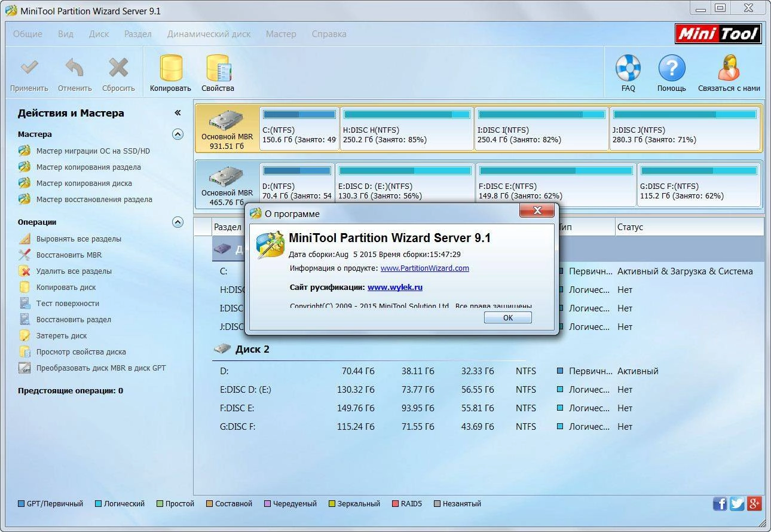
Task: Select the G:DISC F partition usage bar
Action: coord(699,170)
